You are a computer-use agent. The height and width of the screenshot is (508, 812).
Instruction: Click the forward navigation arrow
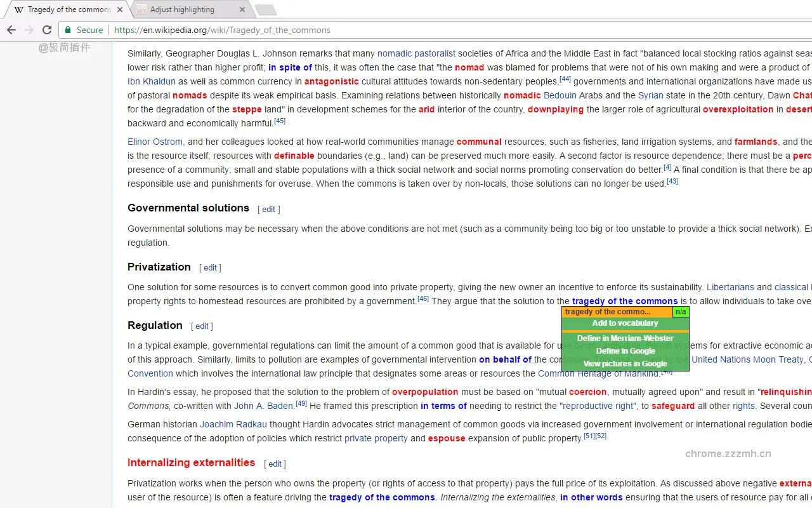coord(29,30)
